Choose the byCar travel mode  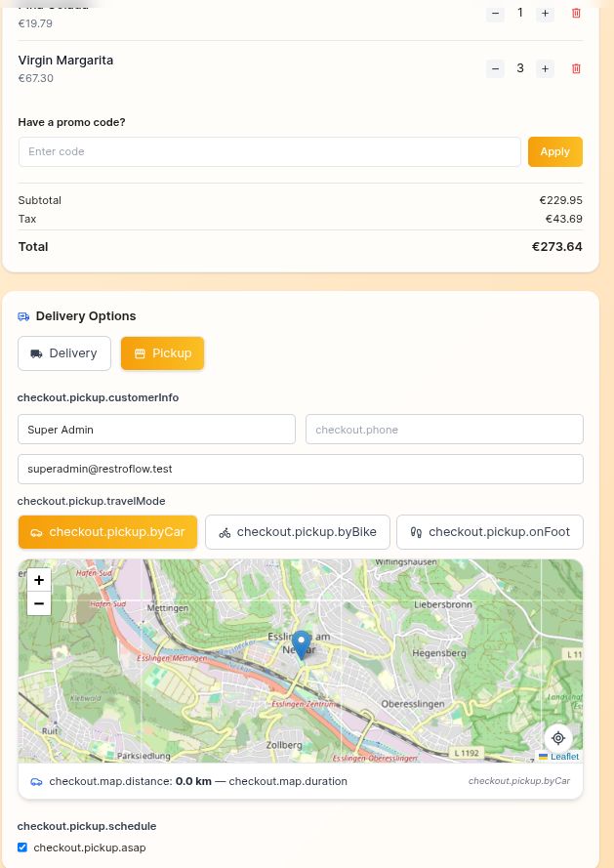click(x=107, y=532)
